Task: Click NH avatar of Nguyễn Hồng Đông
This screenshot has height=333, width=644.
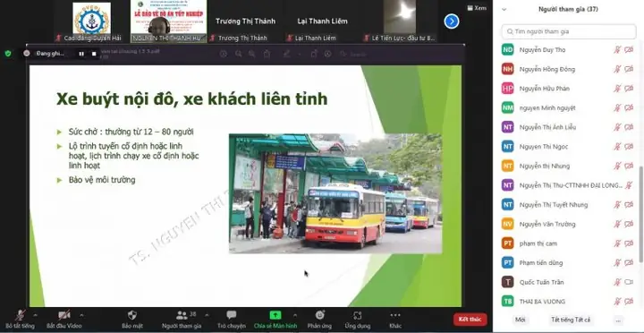Action: point(508,69)
